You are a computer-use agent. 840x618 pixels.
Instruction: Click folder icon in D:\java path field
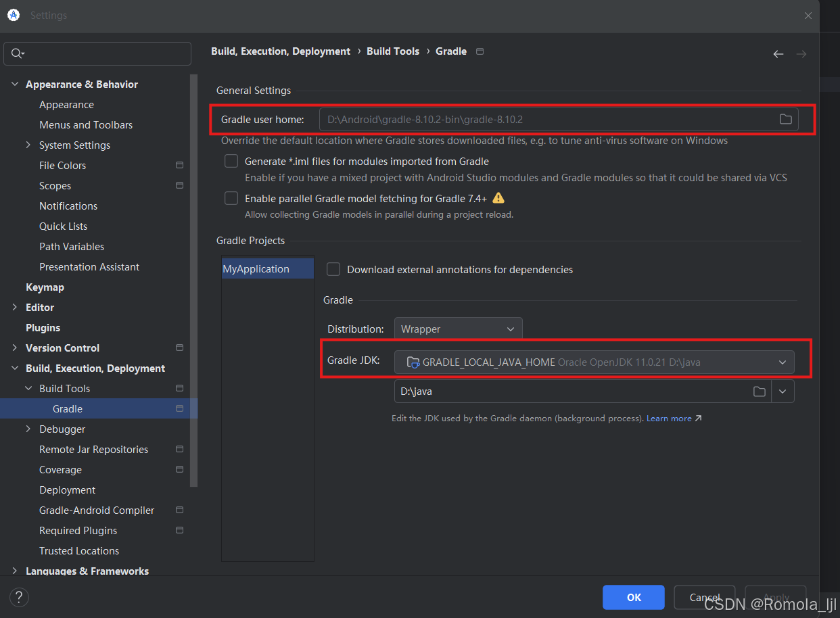(x=760, y=391)
